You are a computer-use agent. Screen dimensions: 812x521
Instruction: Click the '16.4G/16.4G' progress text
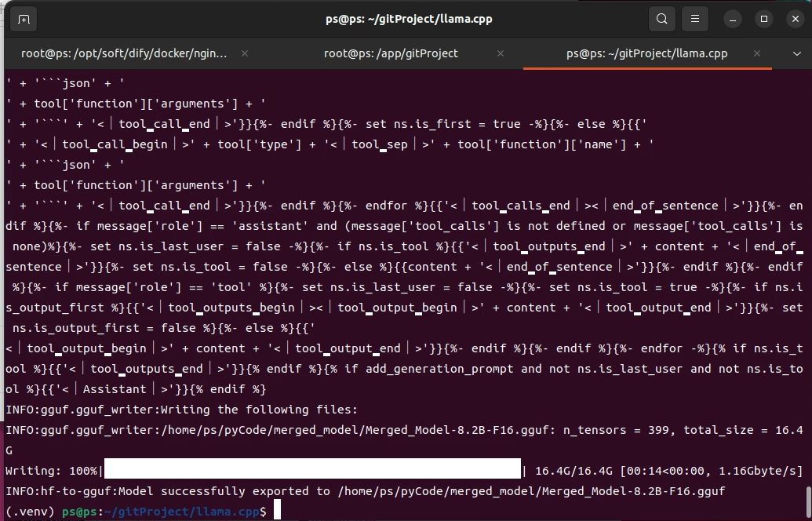click(573, 471)
